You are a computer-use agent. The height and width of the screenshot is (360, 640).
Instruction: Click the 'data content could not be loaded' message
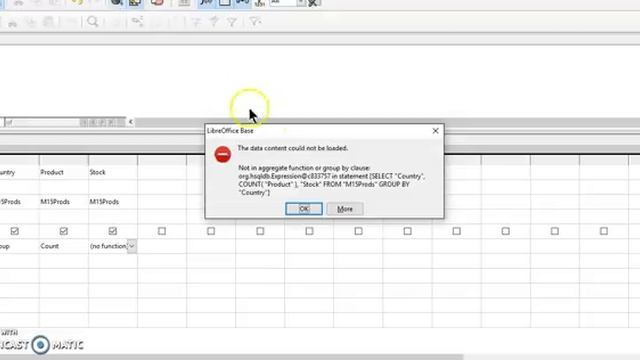click(293, 148)
